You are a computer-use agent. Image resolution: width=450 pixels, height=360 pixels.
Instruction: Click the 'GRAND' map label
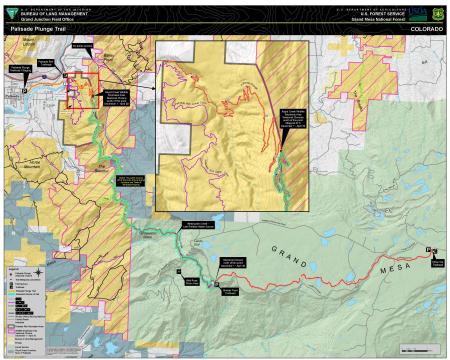point(289,257)
